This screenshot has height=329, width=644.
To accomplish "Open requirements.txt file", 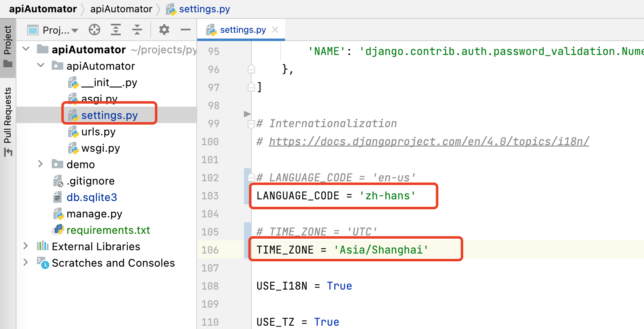I will click(101, 230).
